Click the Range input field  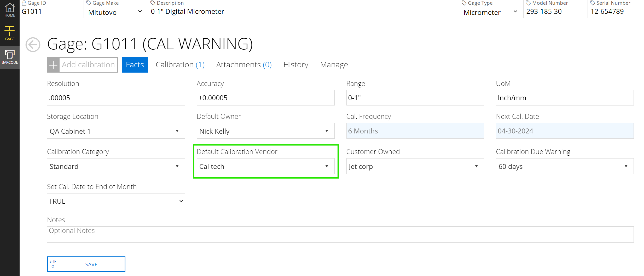pyautogui.click(x=415, y=98)
